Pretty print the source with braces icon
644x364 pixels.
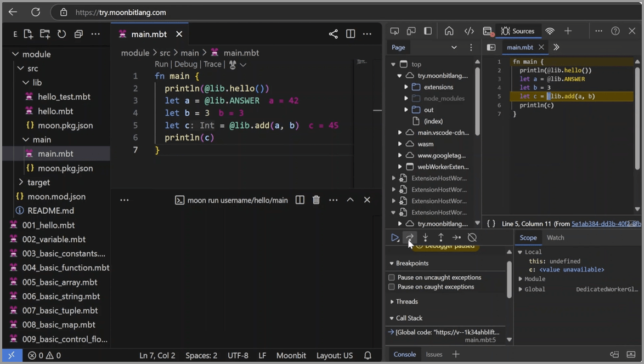tap(491, 224)
